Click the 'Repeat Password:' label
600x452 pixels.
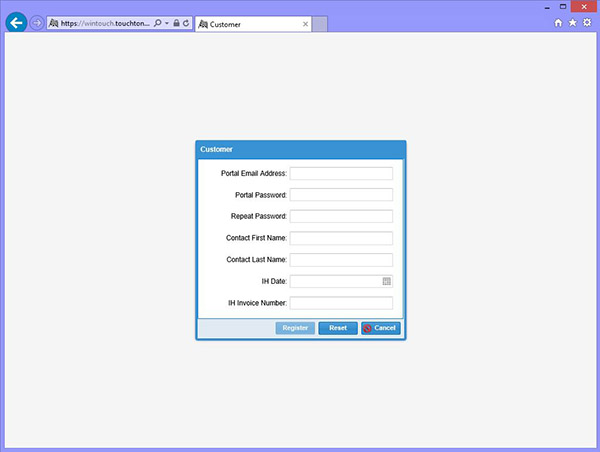[x=259, y=216]
